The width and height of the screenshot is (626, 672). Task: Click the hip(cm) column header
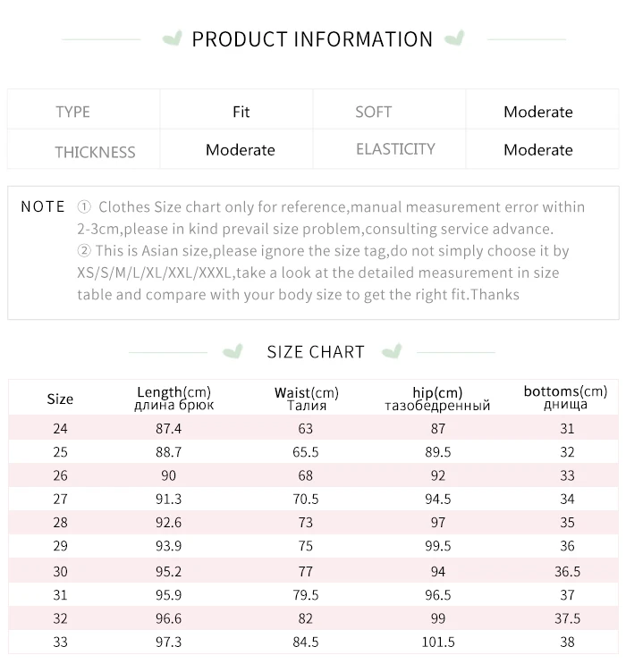click(x=437, y=398)
